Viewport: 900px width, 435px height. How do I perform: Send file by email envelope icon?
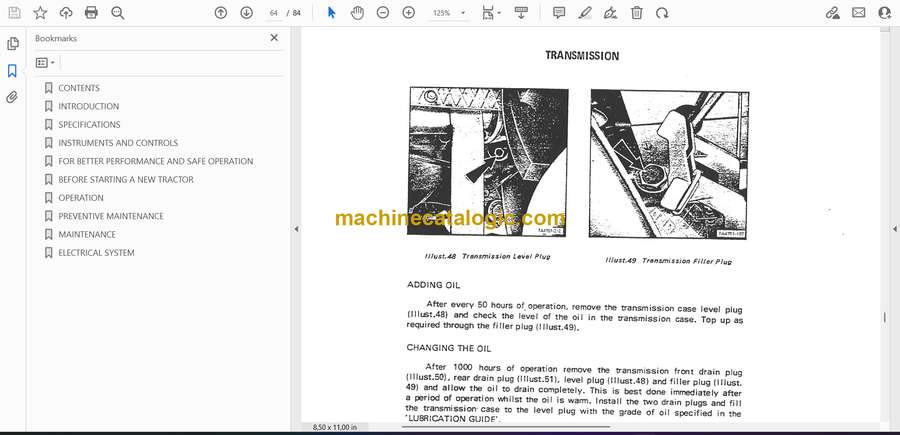pyautogui.click(x=859, y=13)
